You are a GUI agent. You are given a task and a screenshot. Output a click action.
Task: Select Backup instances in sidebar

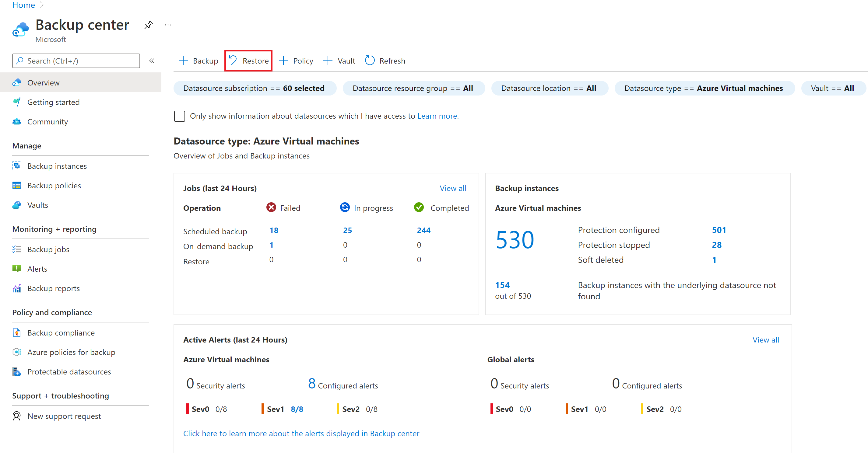tap(58, 165)
